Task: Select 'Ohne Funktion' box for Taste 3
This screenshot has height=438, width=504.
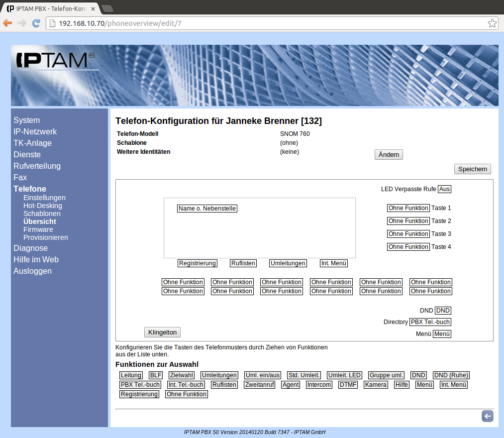Action: pyautogui.click(x=408, y=234)
